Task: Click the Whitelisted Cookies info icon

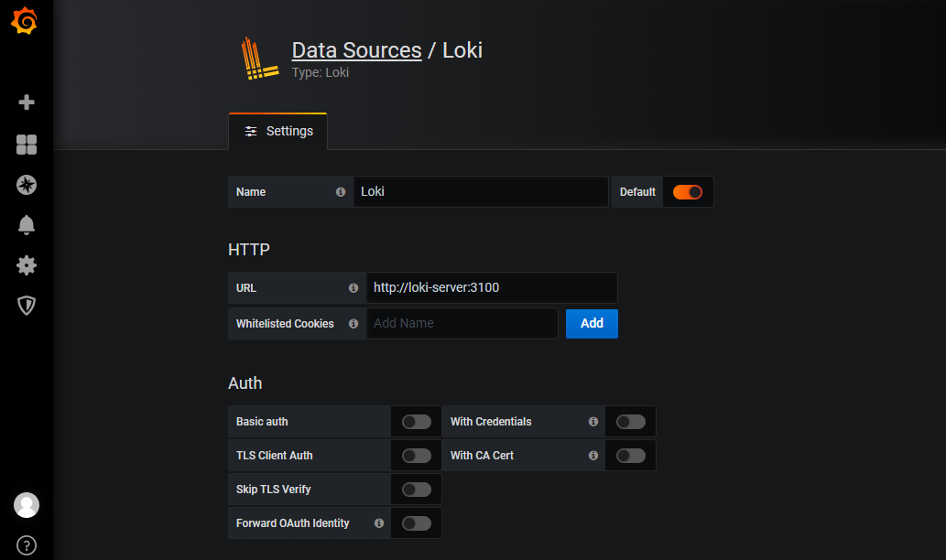Action: coord(353,323)
